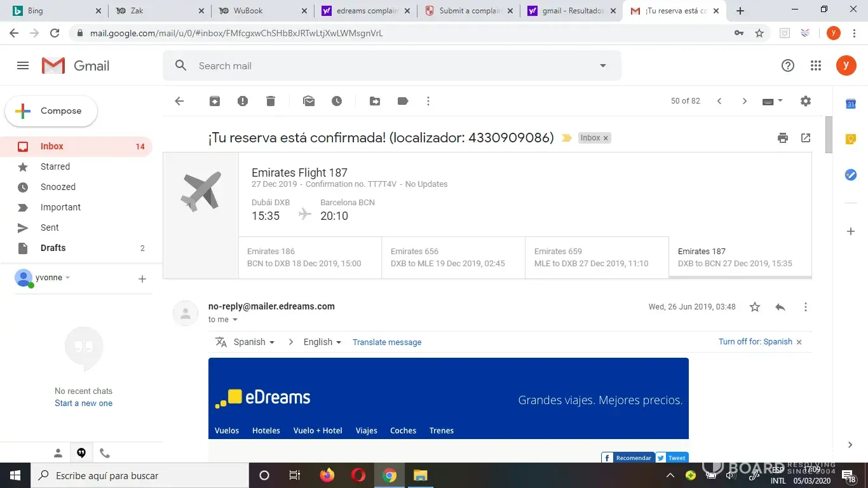The height and width of the screenshot is (488, 868).
Task: Open Google Tasks side panel
Action: (851, 175)
